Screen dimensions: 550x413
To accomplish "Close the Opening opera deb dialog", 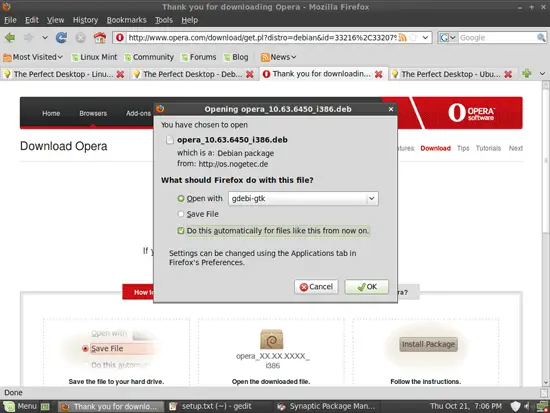I will click(391, 109).
